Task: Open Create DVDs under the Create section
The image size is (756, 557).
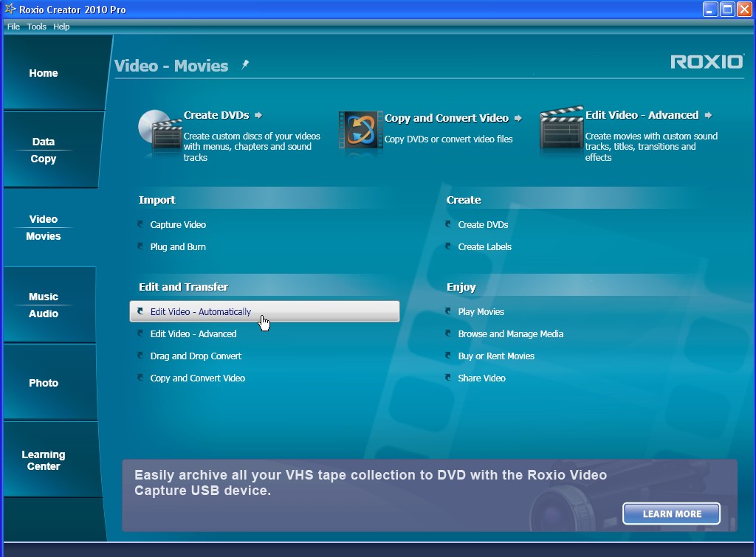Action: 483,224
